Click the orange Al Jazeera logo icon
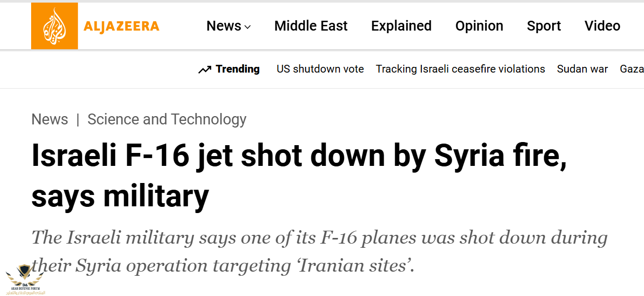Screen dimensions: 644x296 pos(54,26)
